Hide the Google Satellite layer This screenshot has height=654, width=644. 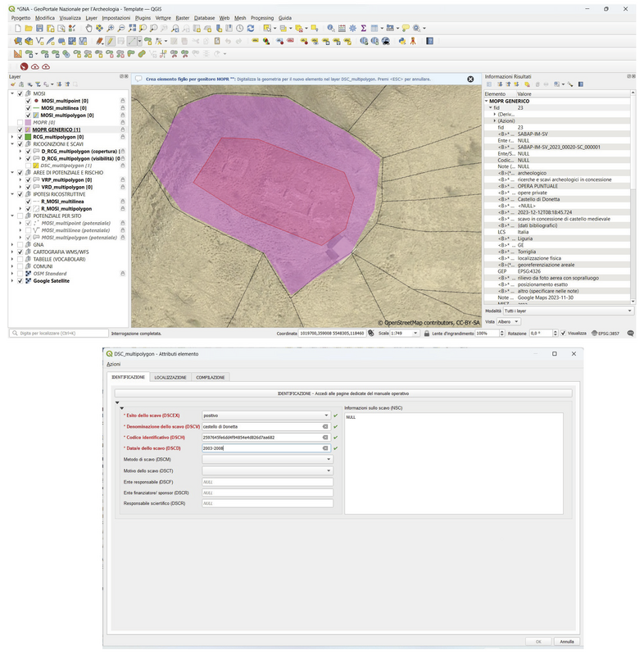(x=20, y=281)
